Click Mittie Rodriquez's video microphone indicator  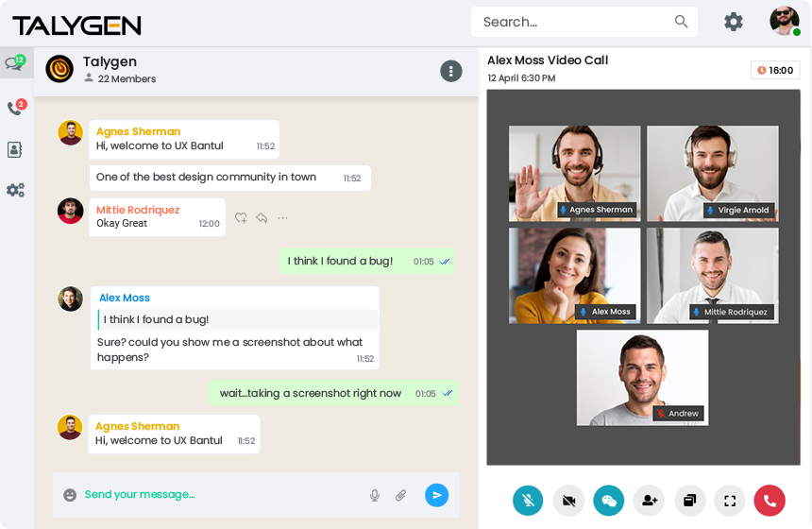[697, 312]
